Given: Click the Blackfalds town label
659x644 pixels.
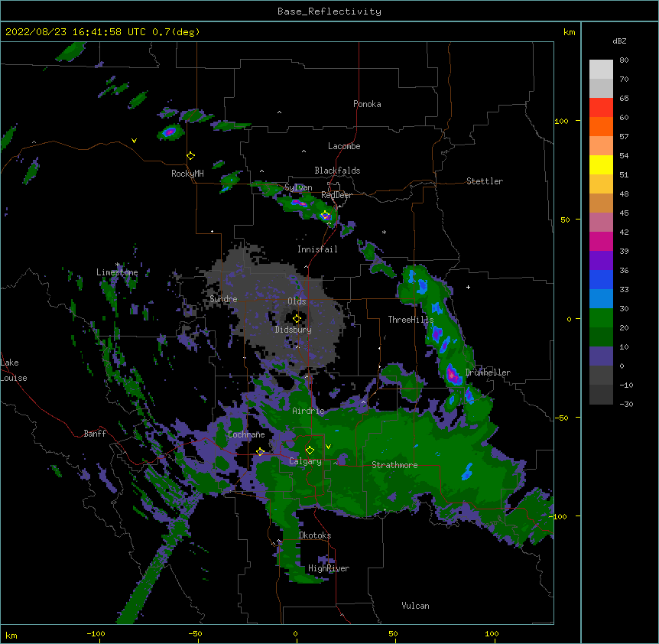Looking at the screenshot, I should tap(337, 171).
